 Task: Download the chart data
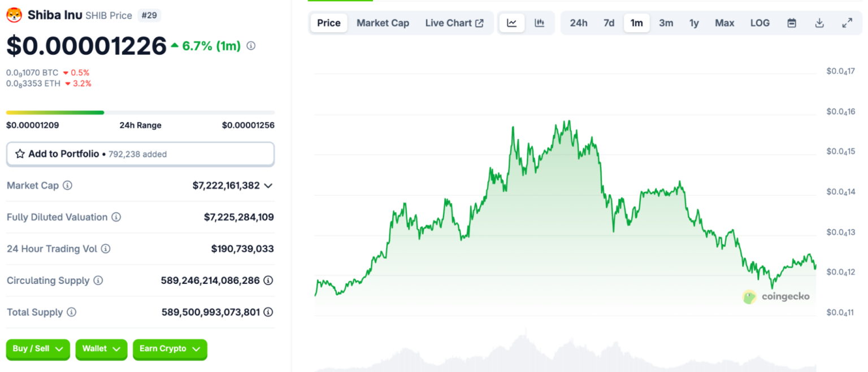pyautogui.click(x=819, y=23)
